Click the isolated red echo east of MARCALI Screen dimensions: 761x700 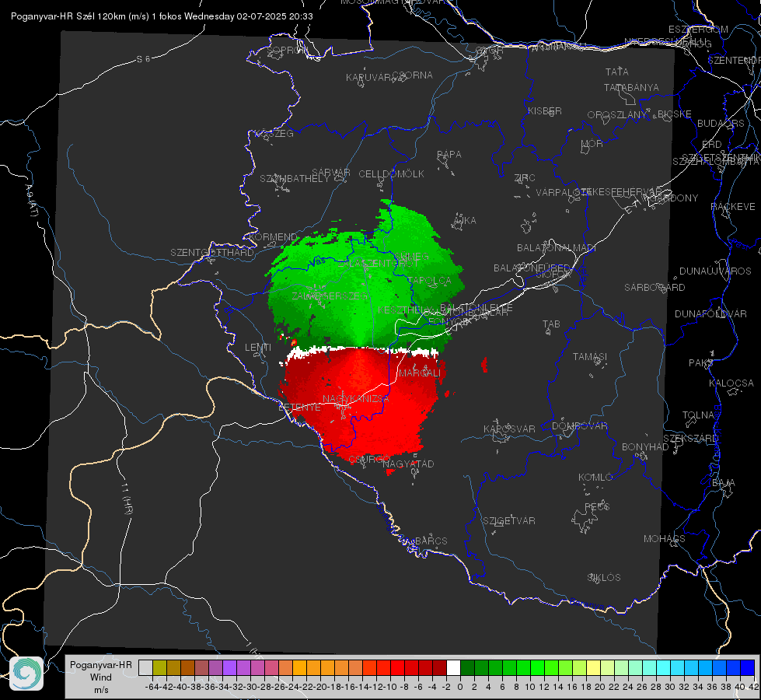[484, 364]
